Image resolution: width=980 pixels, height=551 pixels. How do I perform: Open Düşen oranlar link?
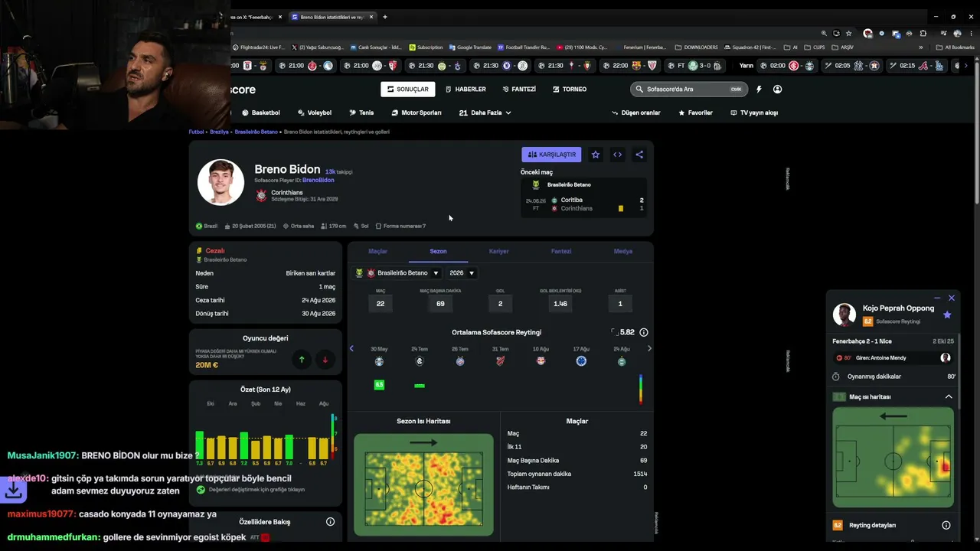point(635,112)
